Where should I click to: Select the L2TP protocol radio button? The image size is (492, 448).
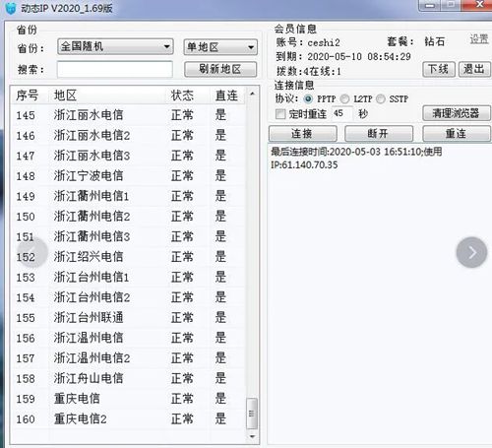pos(345,98)
